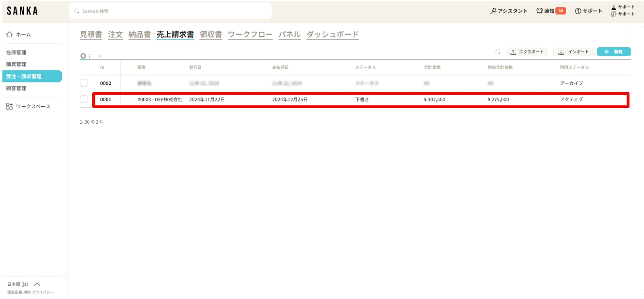This screenshot has width=644, height=299.
Task: Click the 税抜合計価格 column header
Action: click(500, 67)
